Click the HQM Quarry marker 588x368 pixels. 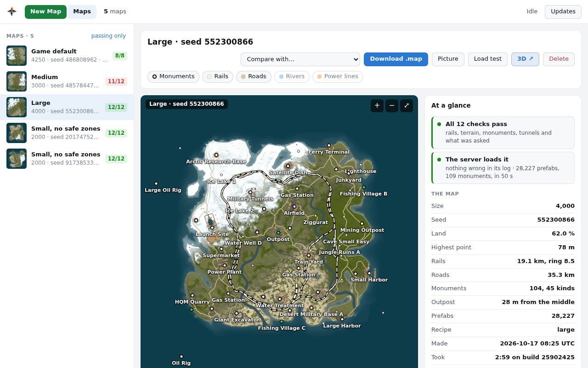pos(192,295)
